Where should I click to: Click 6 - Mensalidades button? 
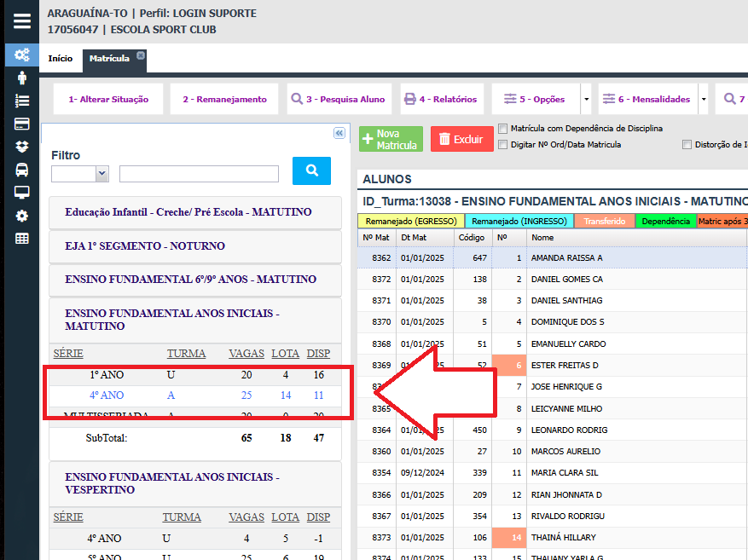[x=648, y=99]
